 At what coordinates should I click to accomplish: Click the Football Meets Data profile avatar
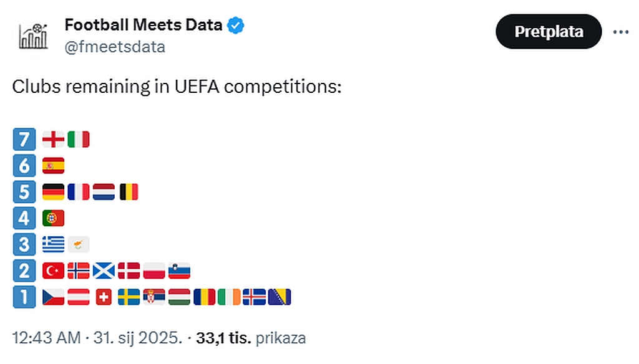pos(34,37)
